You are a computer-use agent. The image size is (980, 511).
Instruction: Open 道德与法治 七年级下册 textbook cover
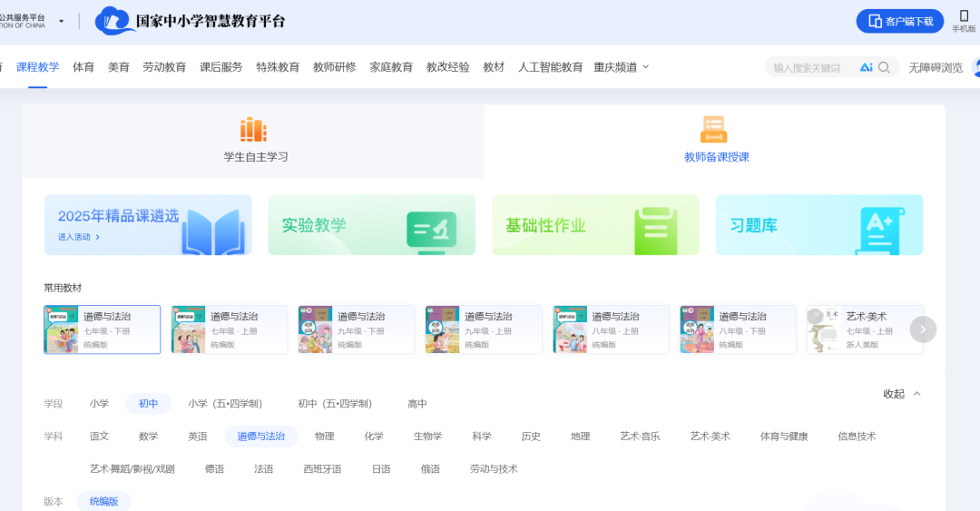click(x=62, y=329)
